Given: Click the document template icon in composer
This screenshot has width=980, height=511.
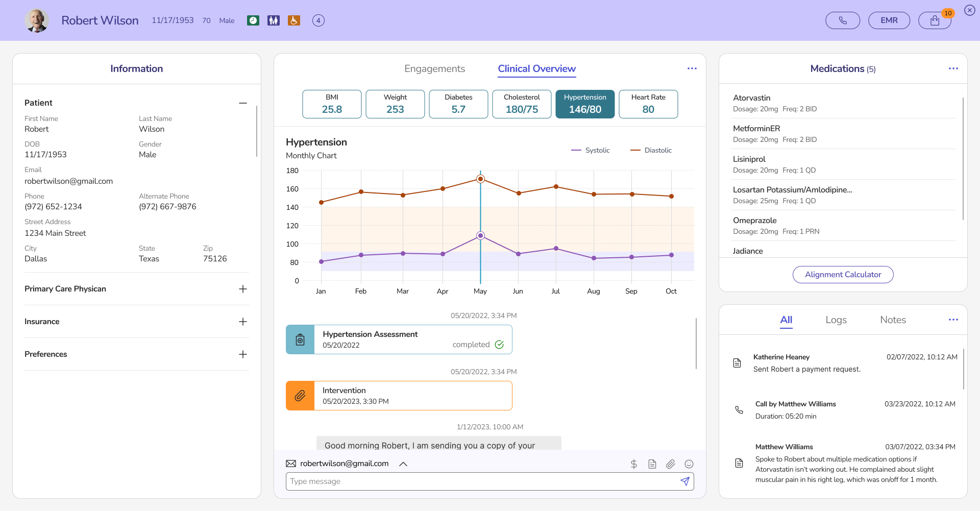Looking at the screenshot, I should pos(652,464).
